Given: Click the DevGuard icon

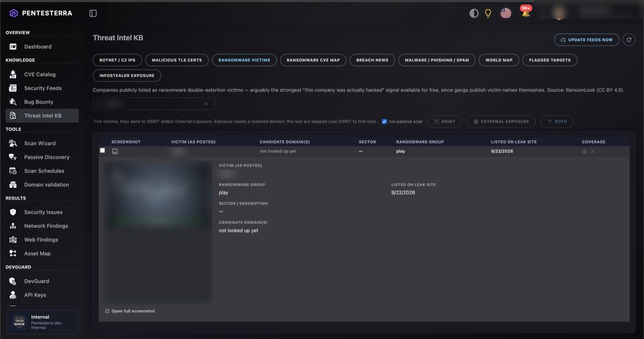Looking at the screenshot, I should 13,281.
